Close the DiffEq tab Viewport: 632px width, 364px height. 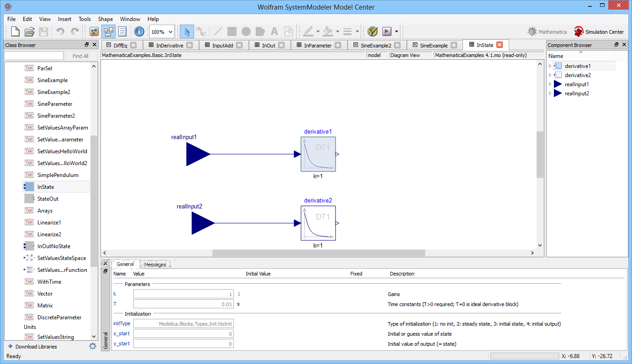(x=133, y=45)
